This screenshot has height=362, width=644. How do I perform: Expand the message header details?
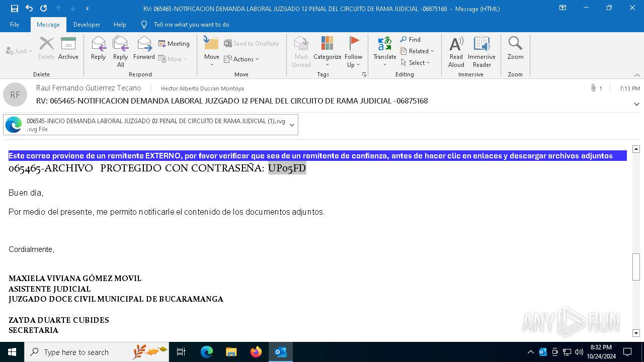point(636,104)
